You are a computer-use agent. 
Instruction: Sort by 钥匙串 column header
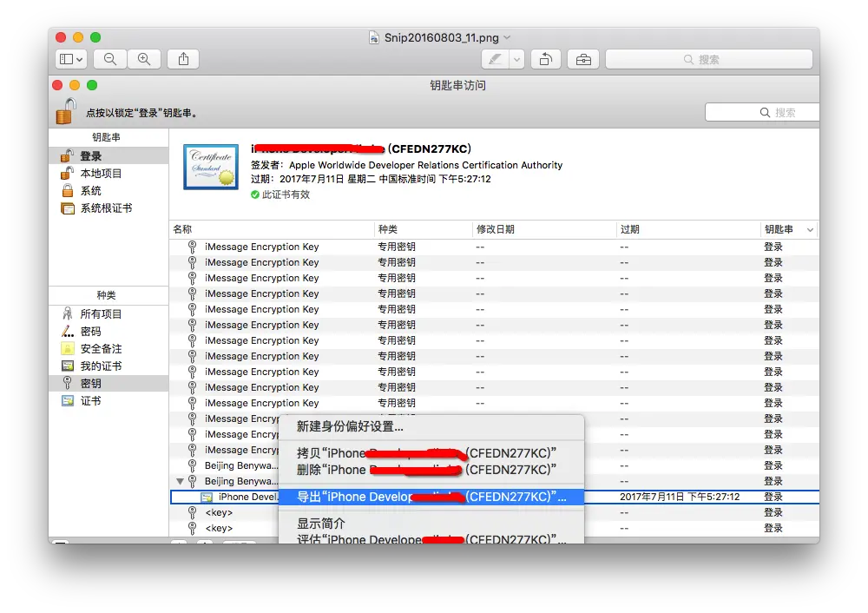[788, 229]
